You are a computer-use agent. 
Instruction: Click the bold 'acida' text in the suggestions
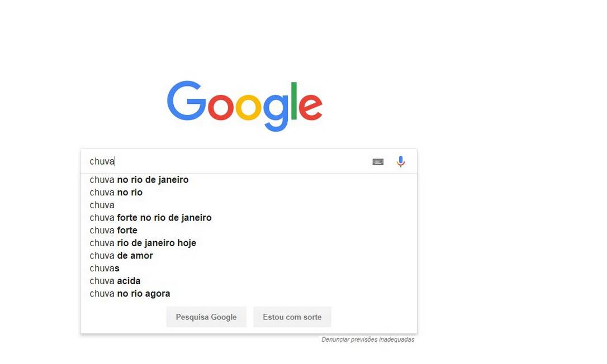[x=129, y=281]
